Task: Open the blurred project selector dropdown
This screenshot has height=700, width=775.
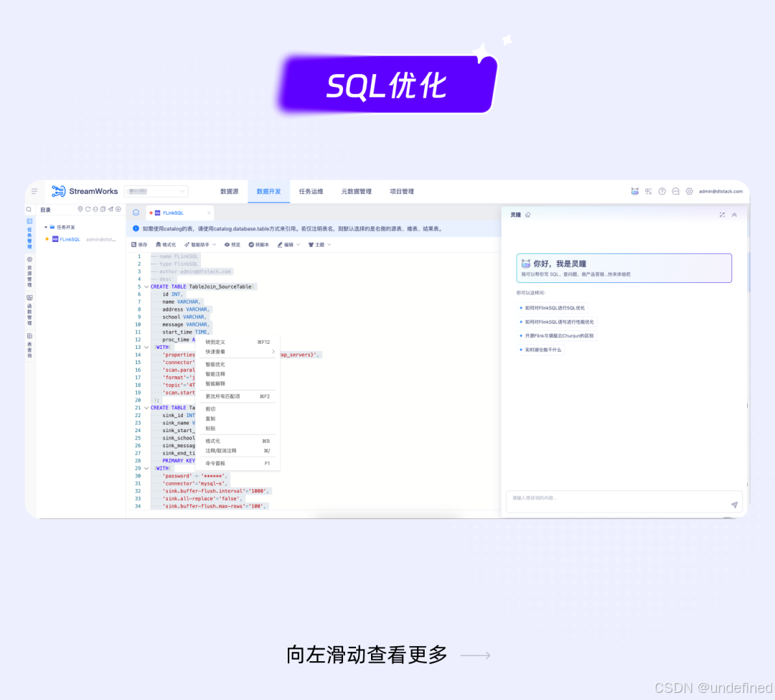Action: (156, 191)
